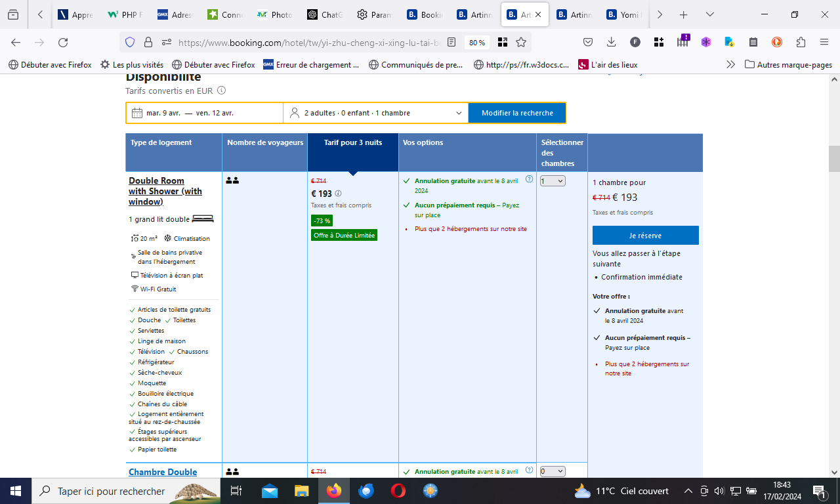Open the Firefox extensions puzzle icon
This screenshot has width=840, height=504.
point(801,42)
